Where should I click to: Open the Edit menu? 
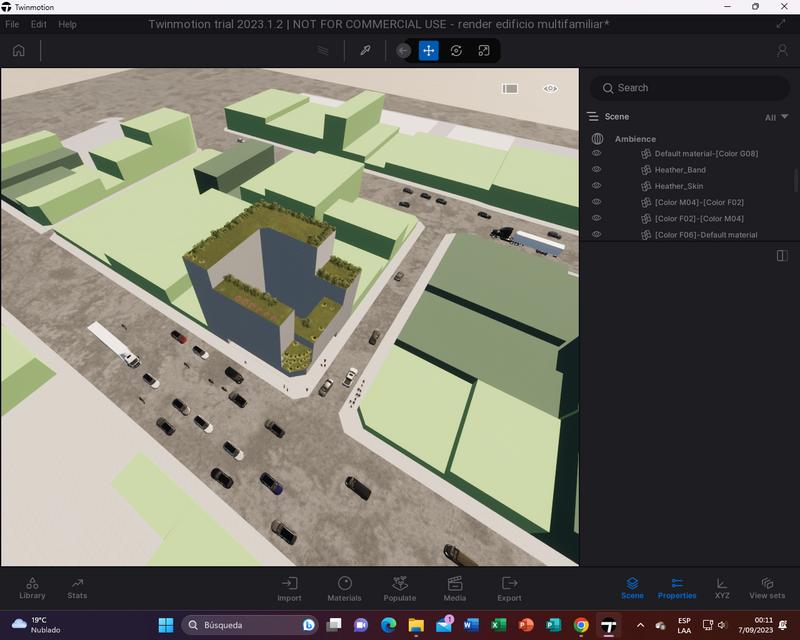tap(39, 24)
